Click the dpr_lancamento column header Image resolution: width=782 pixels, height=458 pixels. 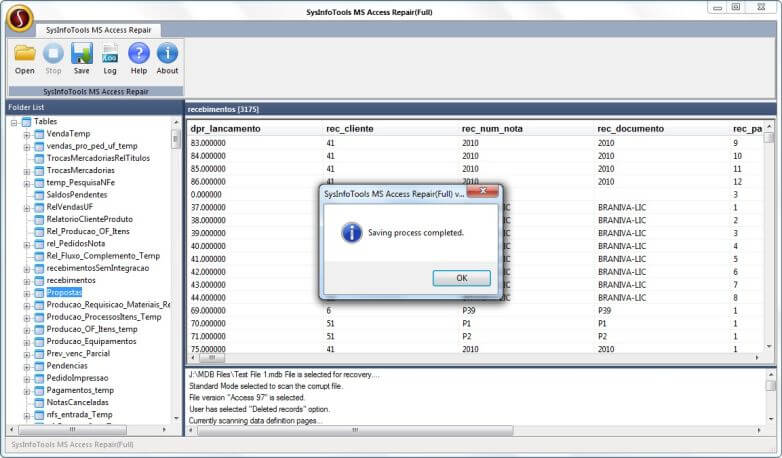point(225,129)
